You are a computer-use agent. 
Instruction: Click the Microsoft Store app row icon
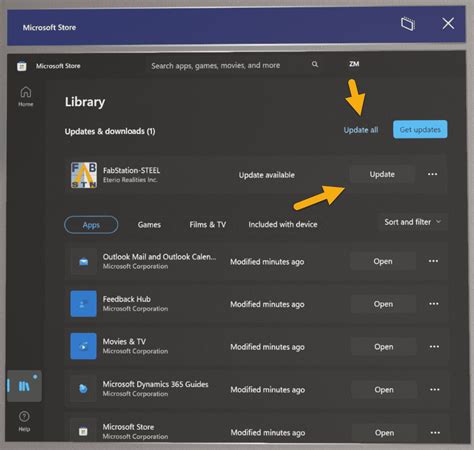83,431
